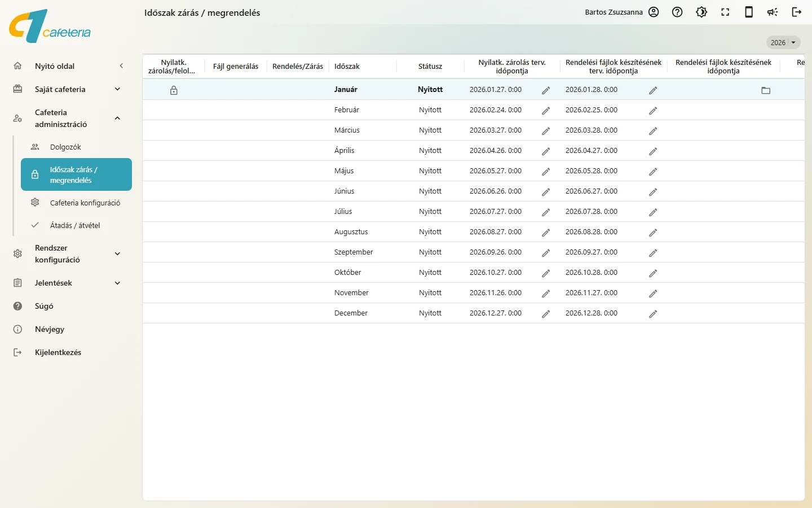The height and width of the screenshot is (508, 812).
Task: Expand the Jelentések menu
Action: pyautogui.click(x=117, y=283)
